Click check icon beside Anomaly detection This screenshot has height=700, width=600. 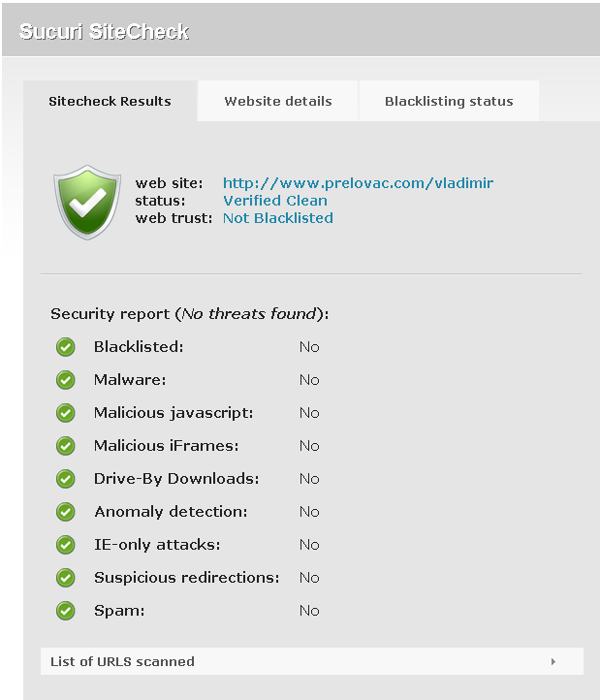tap(66, 512)
